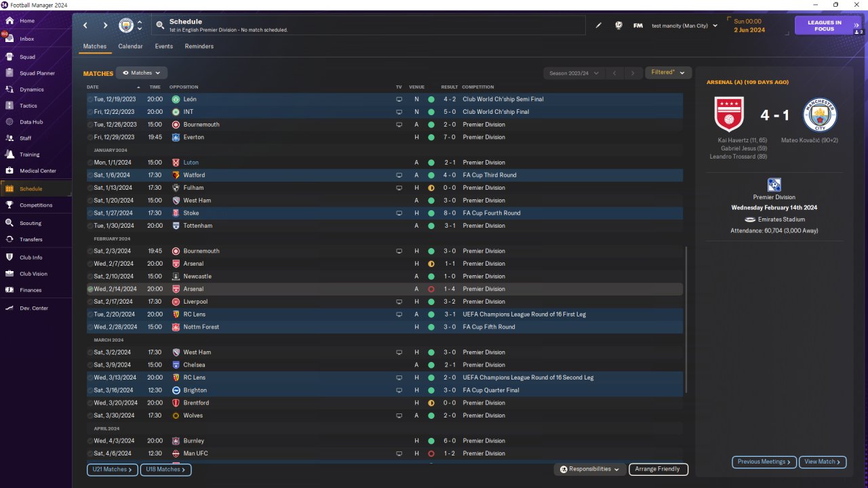Open the Filtered dropdown
The height and width of the screenshot is (488, 868).
click(x=668, y=73)
